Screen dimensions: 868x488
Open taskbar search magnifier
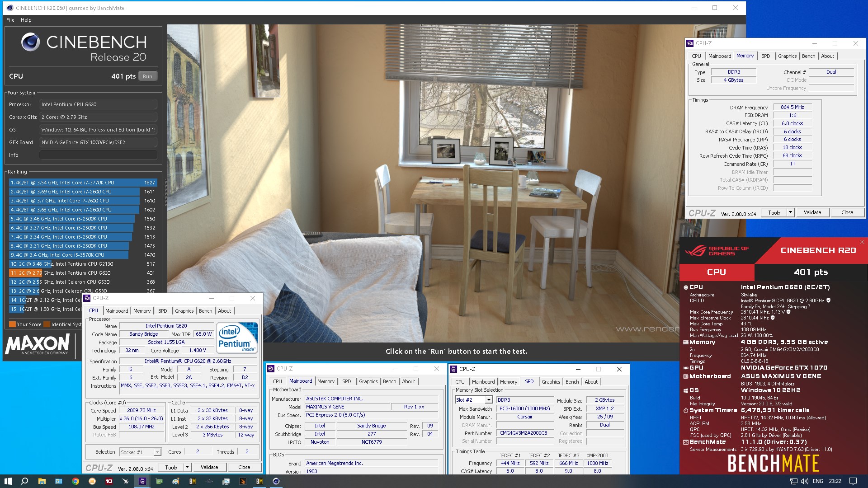pos(24,481)
